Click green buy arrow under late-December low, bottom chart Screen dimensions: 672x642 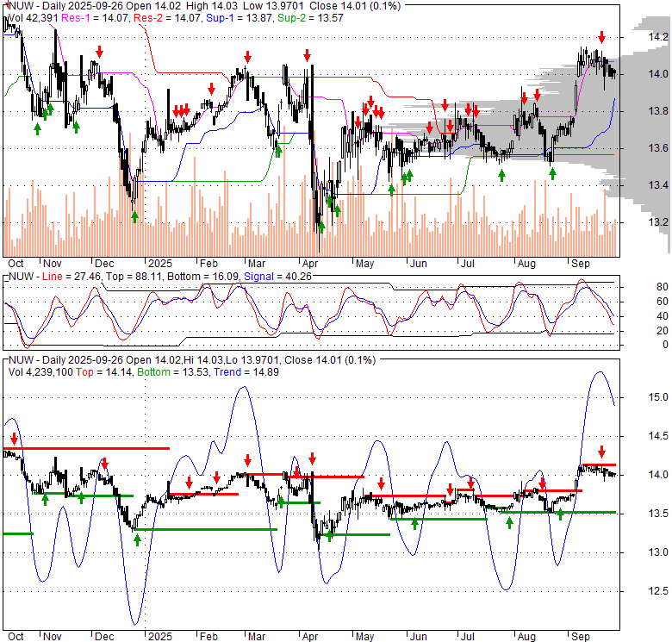137,540
